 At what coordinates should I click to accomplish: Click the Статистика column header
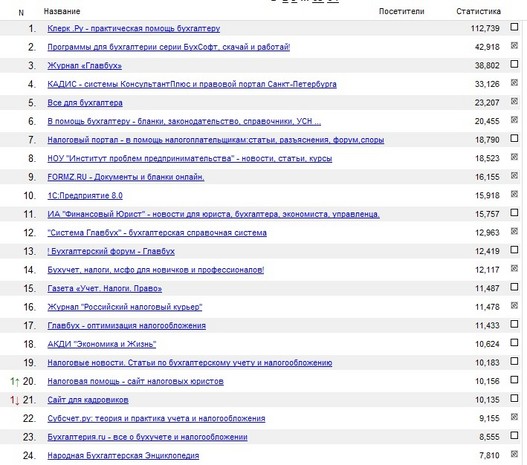(x=478, y=11)
